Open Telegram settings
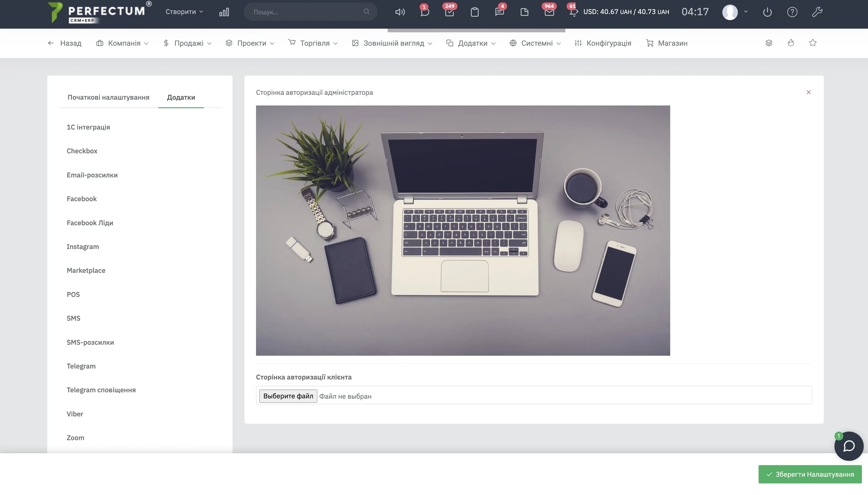Image resolution: width=868 pixels, height=495 pixels. (x=81, y=366)
